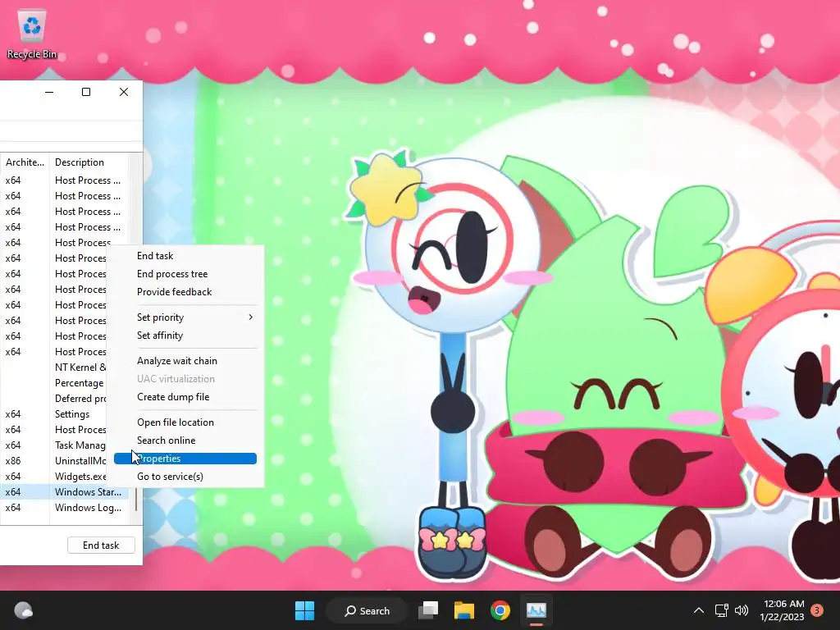The width and height of the screenshot is (840, 630).
Task: Choose Set affinity
Action: pyautogui.click(x=185, y=336)
